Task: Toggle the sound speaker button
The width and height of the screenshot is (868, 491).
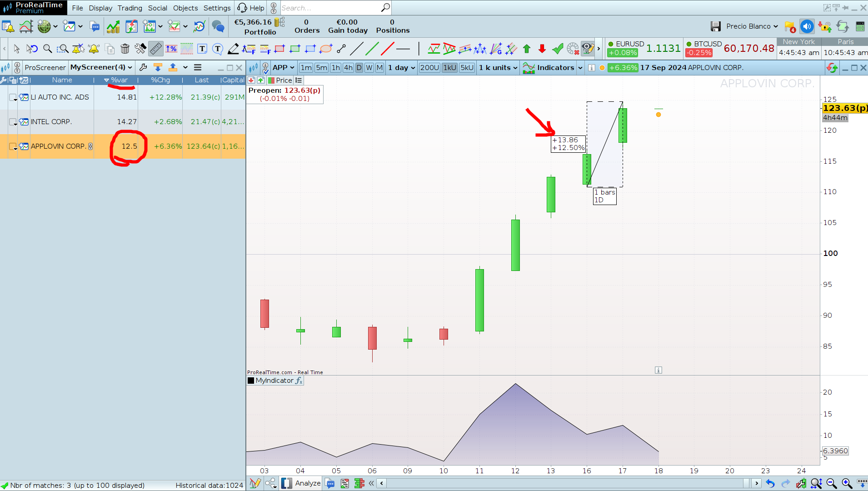Action: point(807,26)
